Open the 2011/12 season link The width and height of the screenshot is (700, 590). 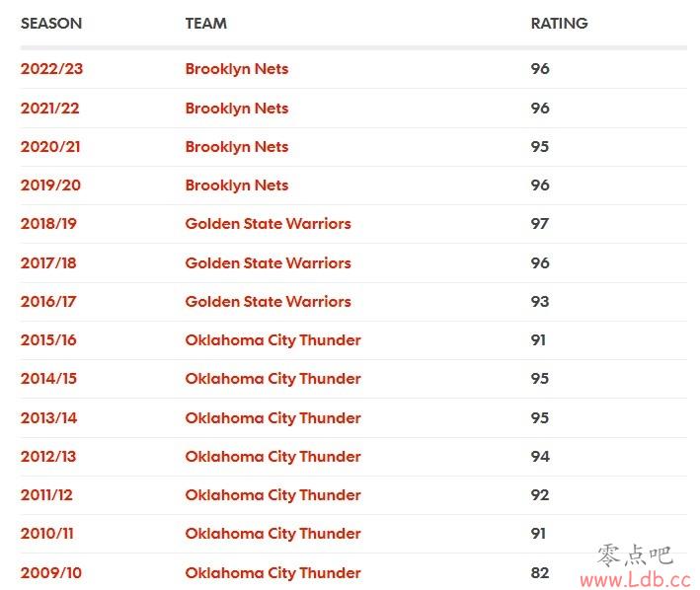(46, 495)
